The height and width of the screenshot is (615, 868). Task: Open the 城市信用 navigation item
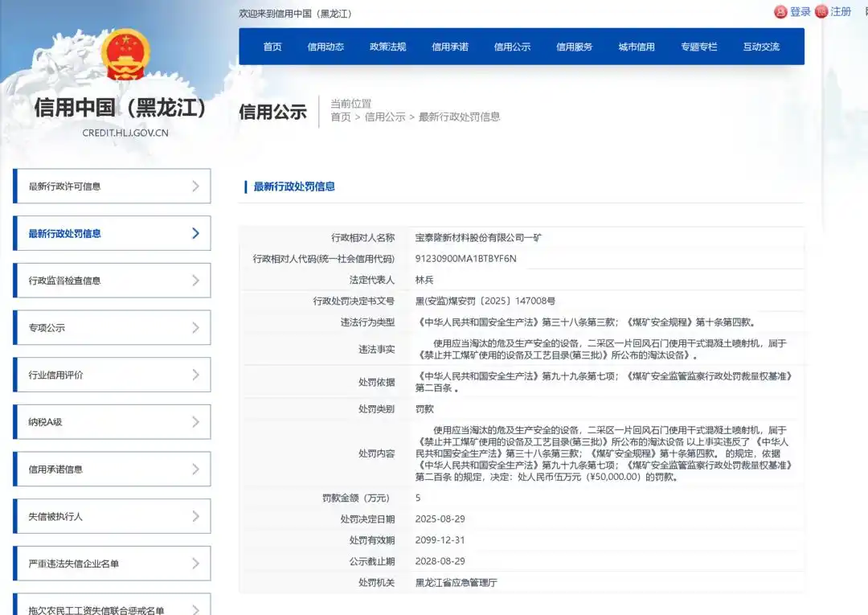[636, 46]
